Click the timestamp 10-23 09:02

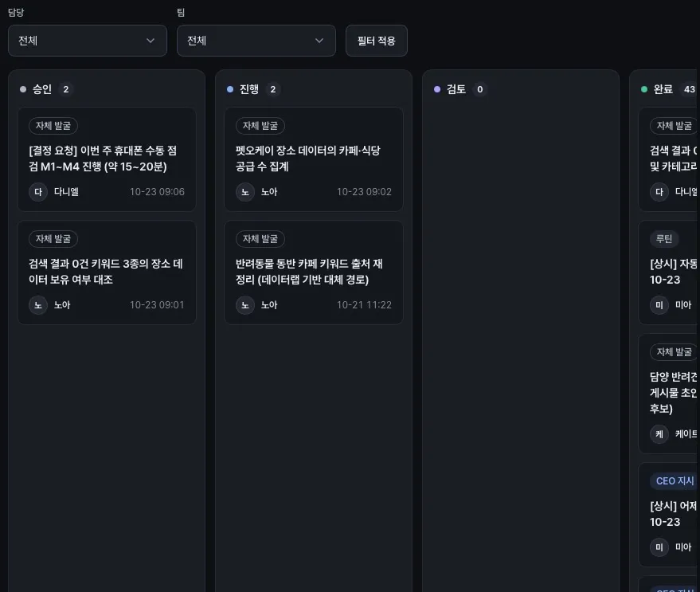tap(364, 192)
